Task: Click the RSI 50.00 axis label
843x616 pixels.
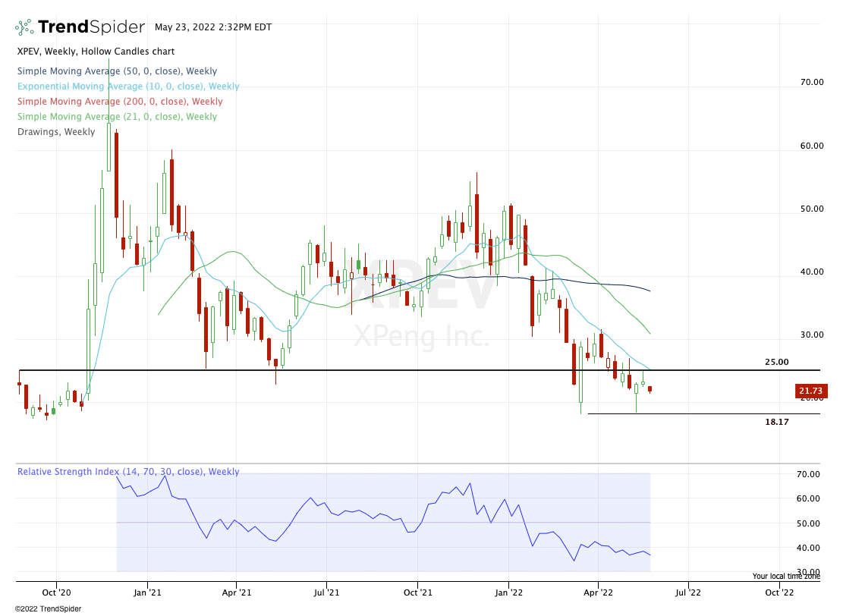Action: coord(808,523)
